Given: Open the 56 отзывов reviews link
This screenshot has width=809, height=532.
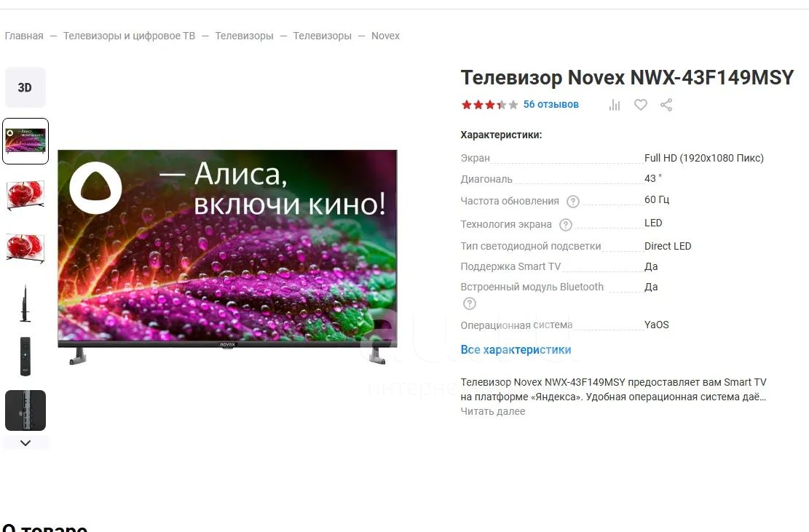Looking at the screenshot, I should (550, 104).
